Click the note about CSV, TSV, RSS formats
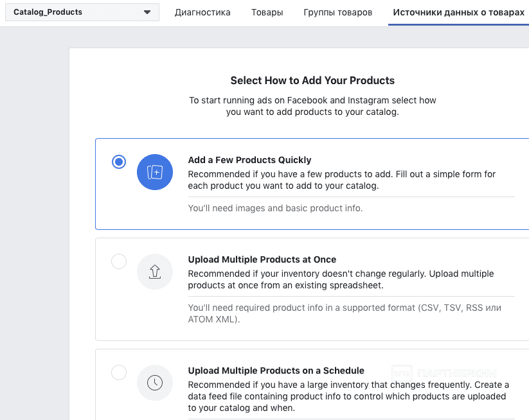529x420 pixels. (345, 313)
